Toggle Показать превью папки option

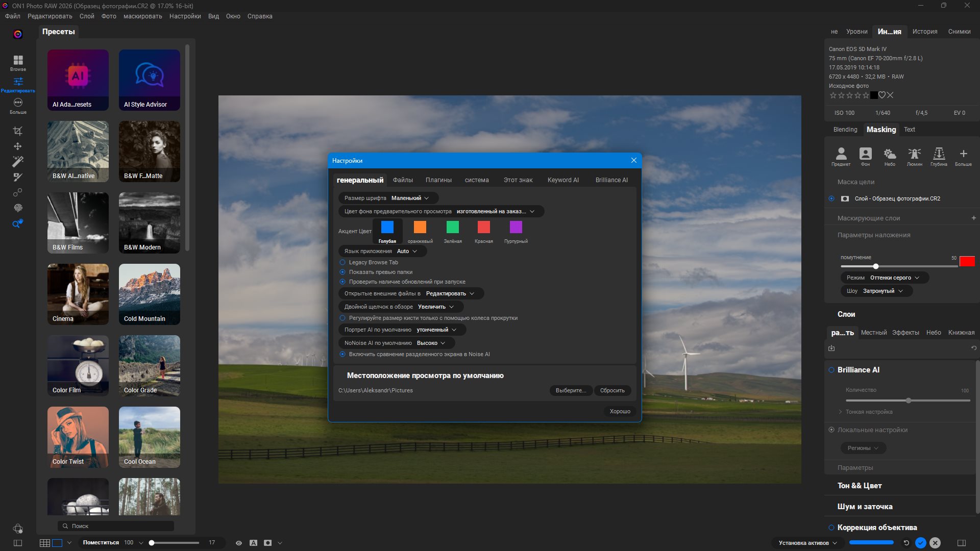342,272
